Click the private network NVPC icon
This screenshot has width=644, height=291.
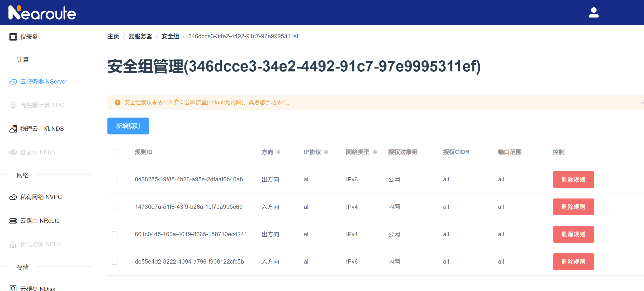pyautogui.click(x=13, y=197)
